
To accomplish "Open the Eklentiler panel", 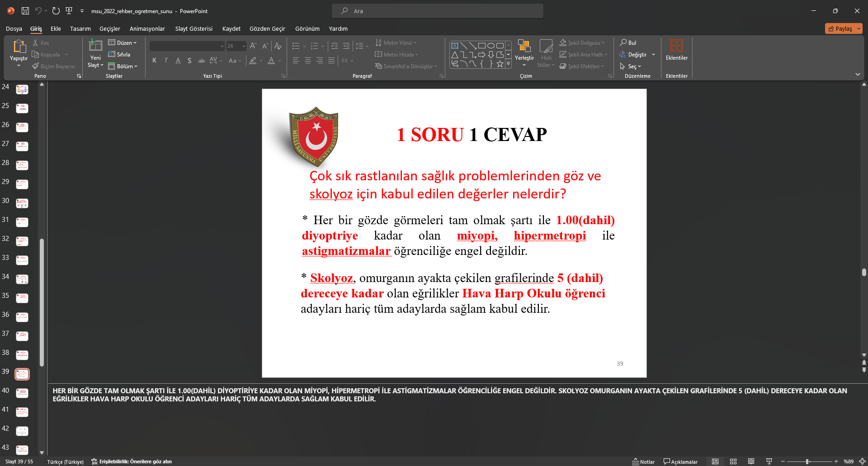I will (x=676, y=51).
